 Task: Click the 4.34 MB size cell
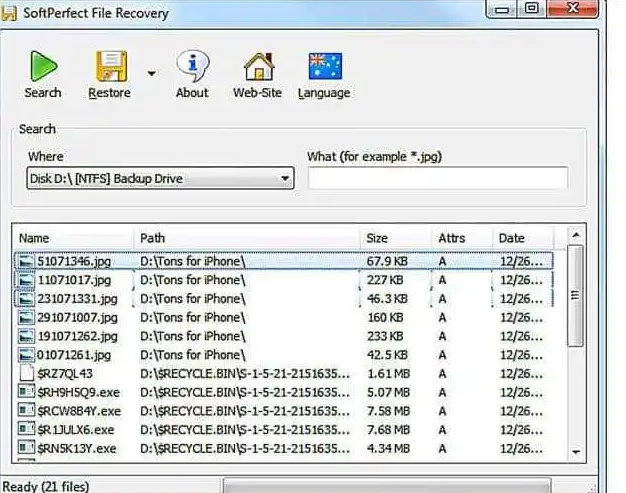tap(388, 449)
